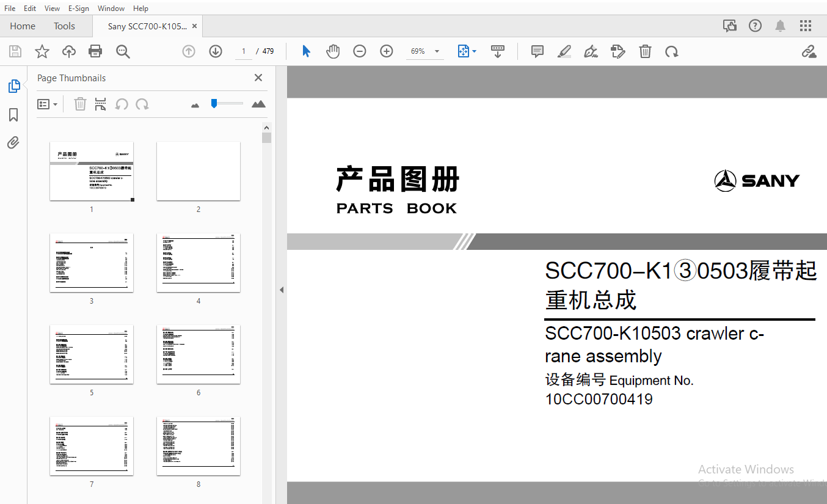Select the Sany SCC700-K105 document tab
The image size is (827, 504).
[147, 26]
